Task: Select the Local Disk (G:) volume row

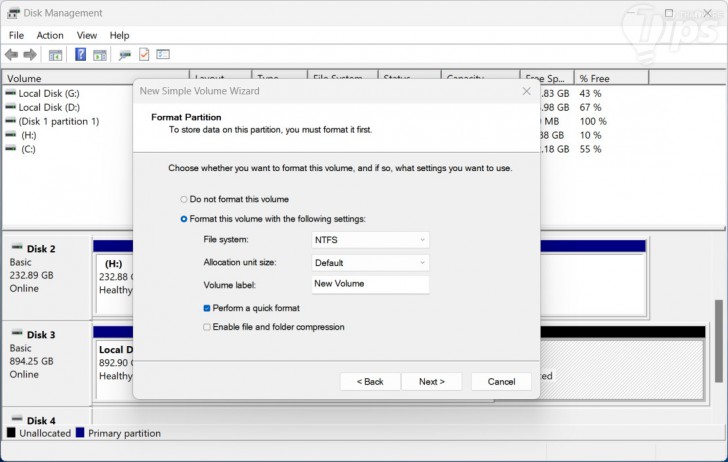Action: 49,93
